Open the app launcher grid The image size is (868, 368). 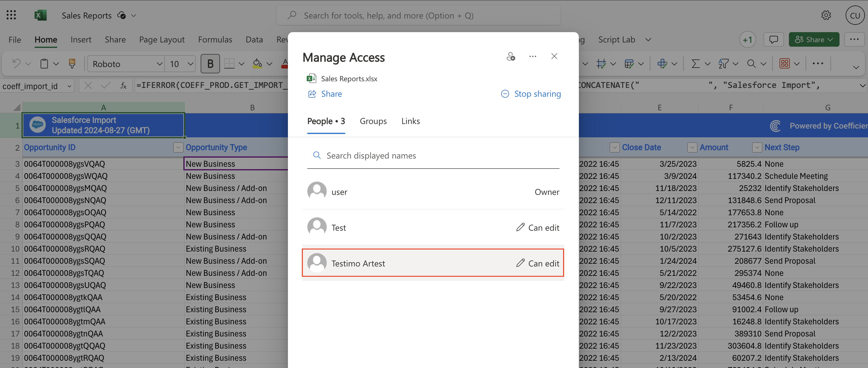pos(11,15)
